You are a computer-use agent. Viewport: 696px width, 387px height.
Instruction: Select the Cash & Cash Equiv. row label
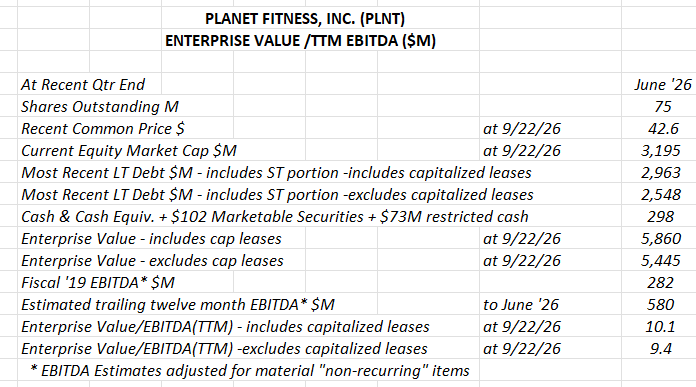[275, 217]
